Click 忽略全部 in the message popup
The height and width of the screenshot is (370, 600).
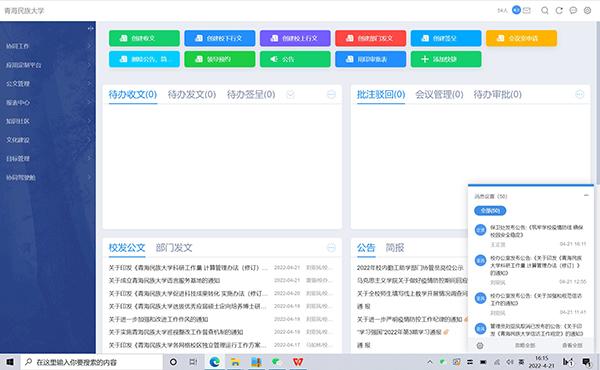(525, 346)
